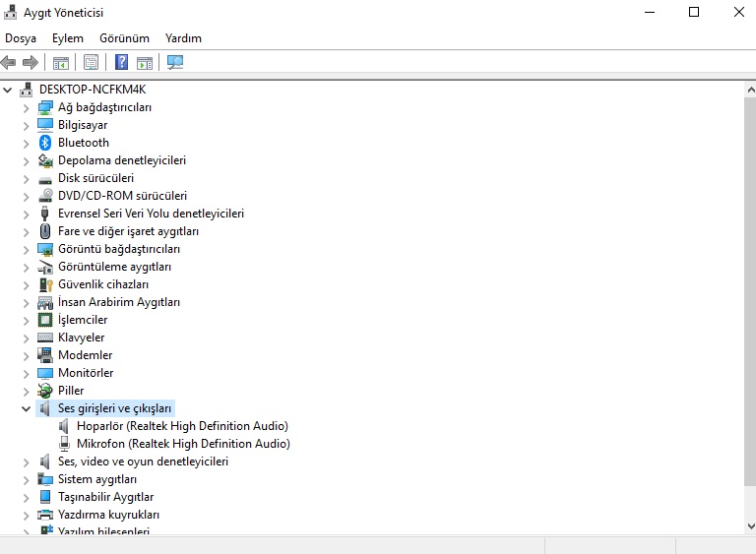Click the Help question mark toolbar icon
756x554 pixels.
coord(121,62)
